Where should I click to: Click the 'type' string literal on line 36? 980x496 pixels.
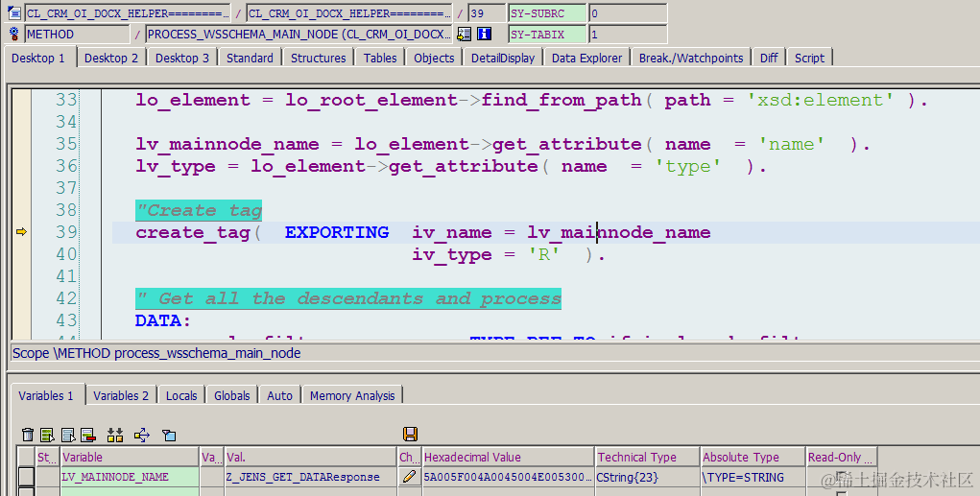pyautogui.click(x=687, y=166)
